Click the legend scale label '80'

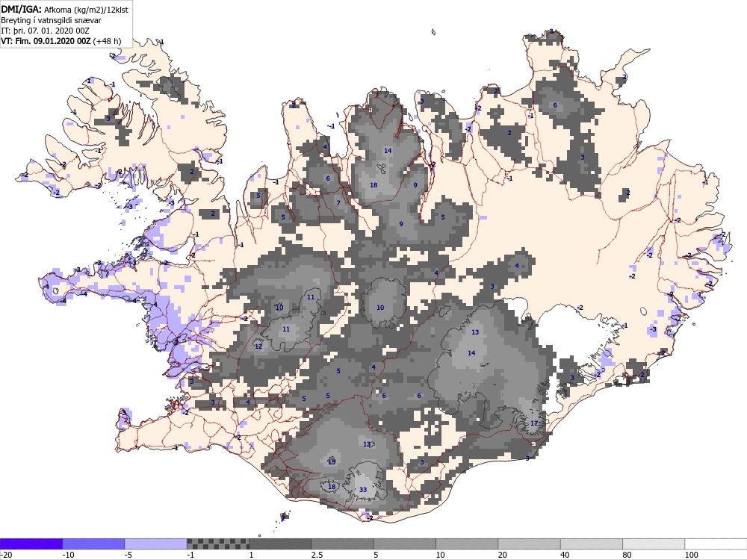(x=627, y=555)
